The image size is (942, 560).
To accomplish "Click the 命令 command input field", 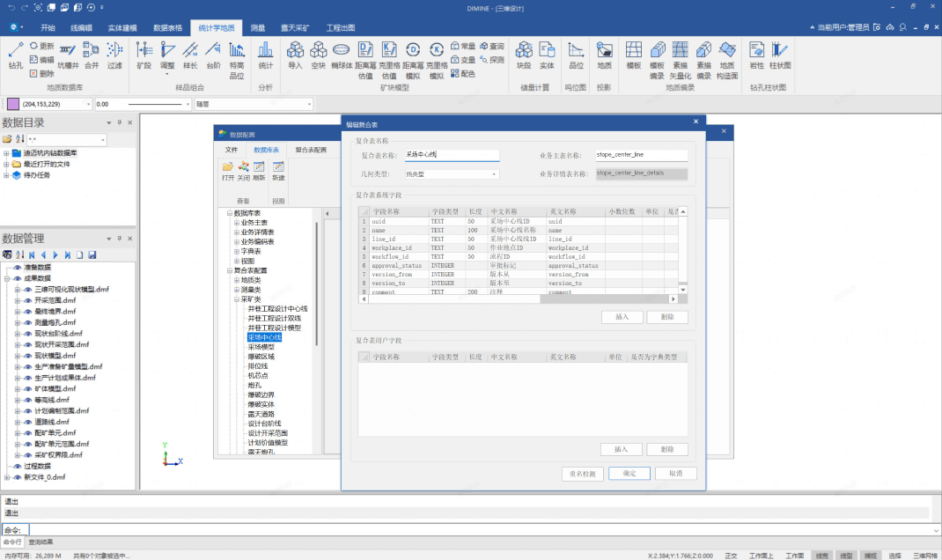I will pos(483,530).
